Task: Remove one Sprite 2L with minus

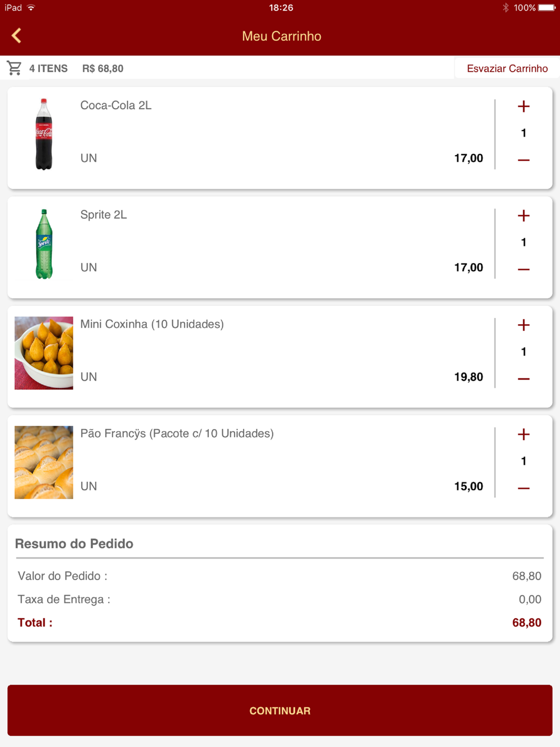Action: pyautogui.click(x=524, y=269)
